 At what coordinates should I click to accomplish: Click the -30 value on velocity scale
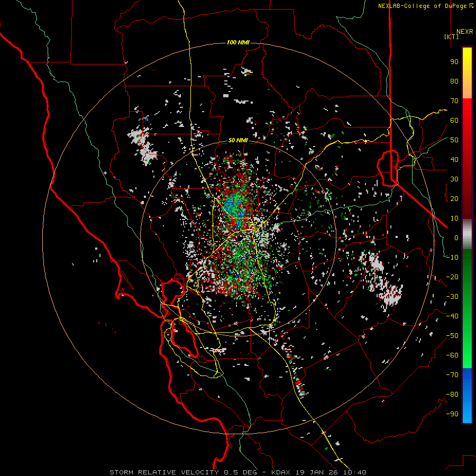452,297
